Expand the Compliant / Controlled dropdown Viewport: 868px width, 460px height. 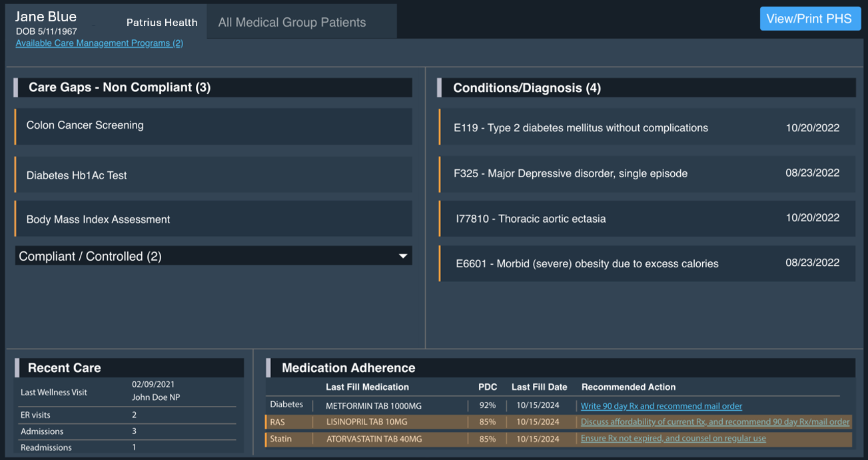[213, 256]
